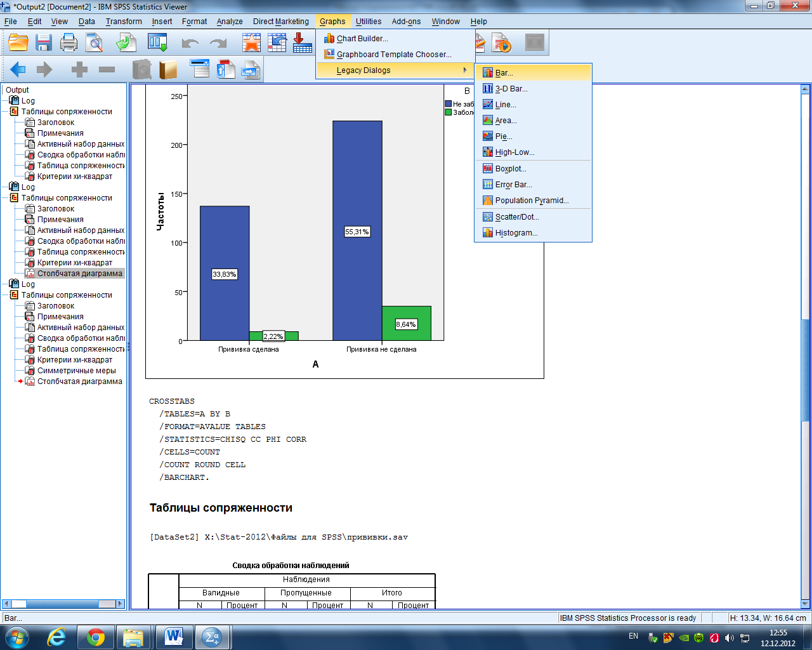Select Histogram option
The width and height of the screenshot is (812, 650).
click(x=533, y=233)
